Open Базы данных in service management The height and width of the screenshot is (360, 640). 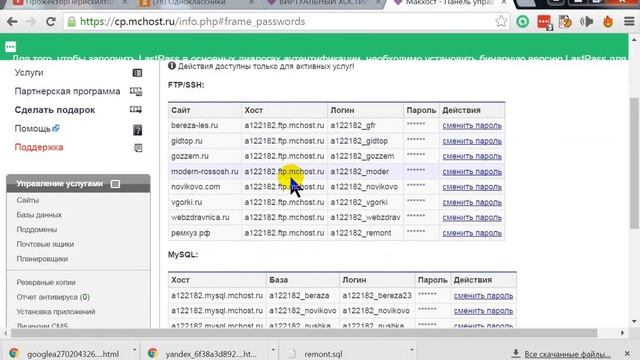click(39, 215)
